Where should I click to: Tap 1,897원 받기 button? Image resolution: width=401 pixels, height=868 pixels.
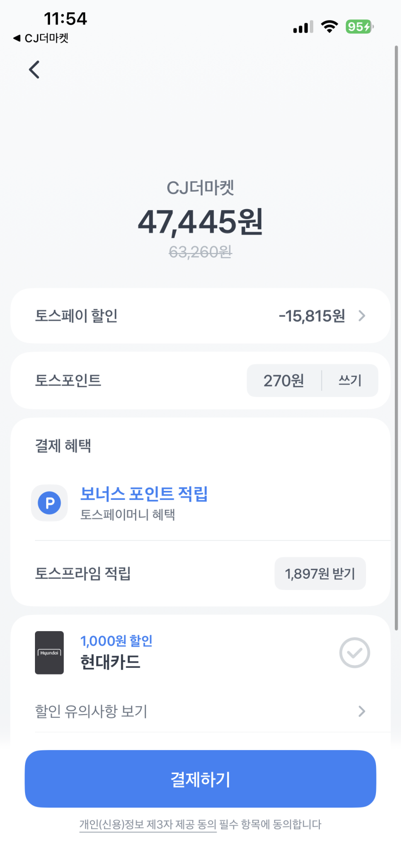coord(320,573)
